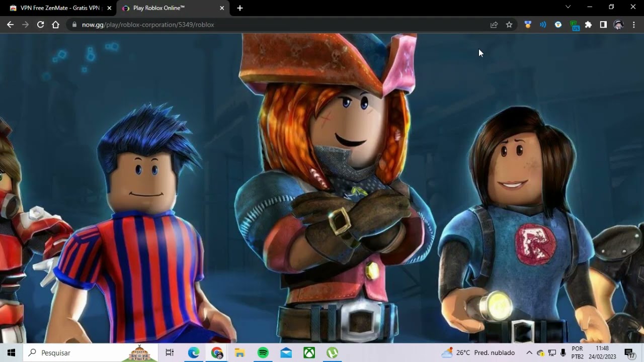Screen dimensions: 644x362
Task: Open the blue sound-waves extension
Action: 543,25
